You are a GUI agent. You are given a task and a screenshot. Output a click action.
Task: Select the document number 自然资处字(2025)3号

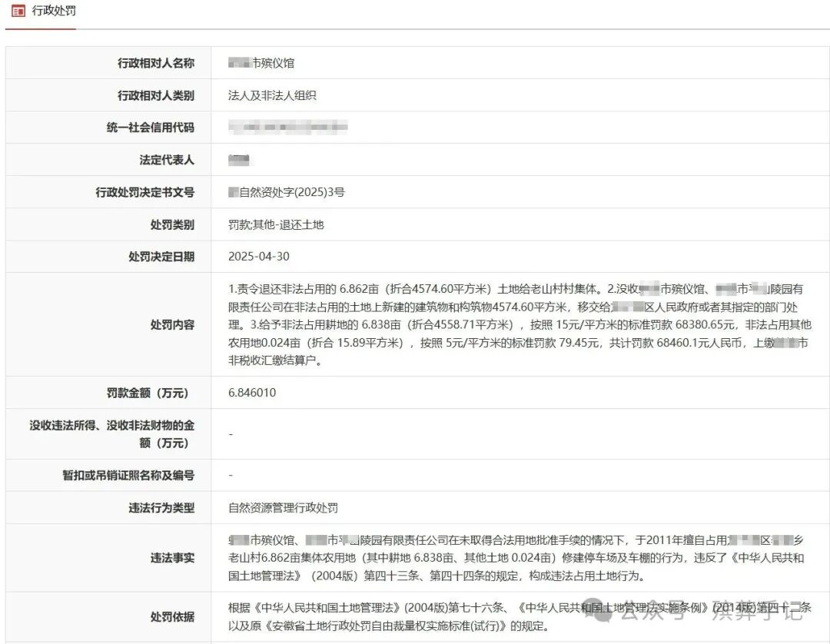287,192
